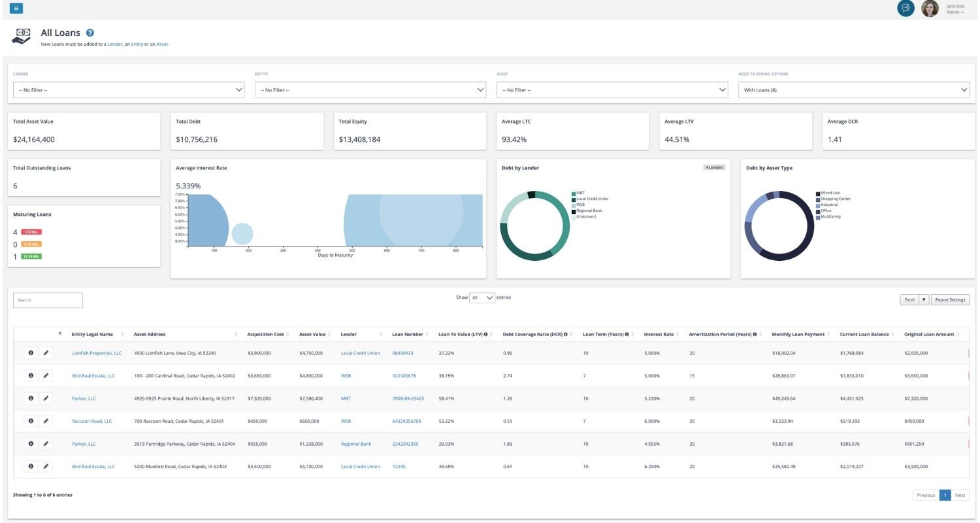Sort table by Interest Rate column header

659,334
